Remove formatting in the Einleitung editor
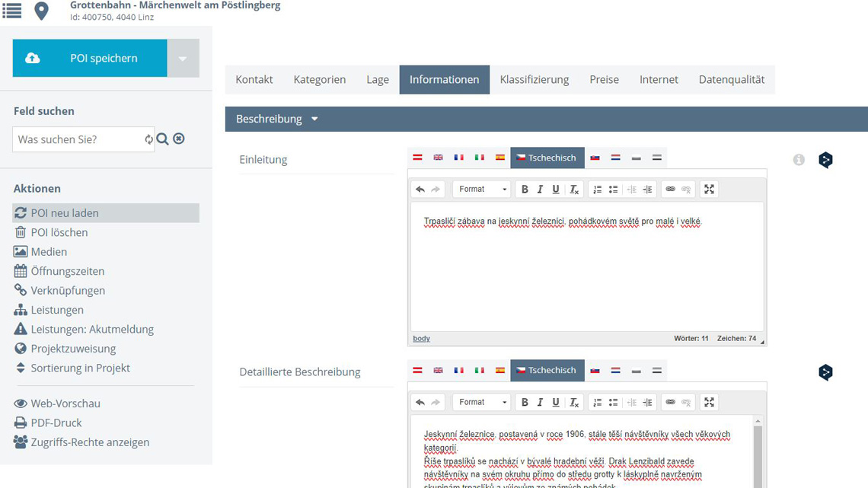This screenshot has height=488, width=868. 574,190
